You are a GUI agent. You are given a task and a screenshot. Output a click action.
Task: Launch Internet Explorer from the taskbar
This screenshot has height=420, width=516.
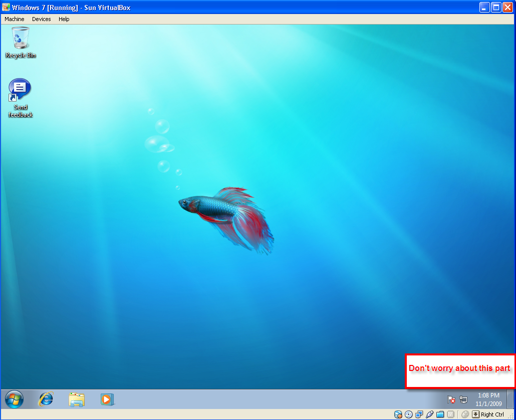46,399
